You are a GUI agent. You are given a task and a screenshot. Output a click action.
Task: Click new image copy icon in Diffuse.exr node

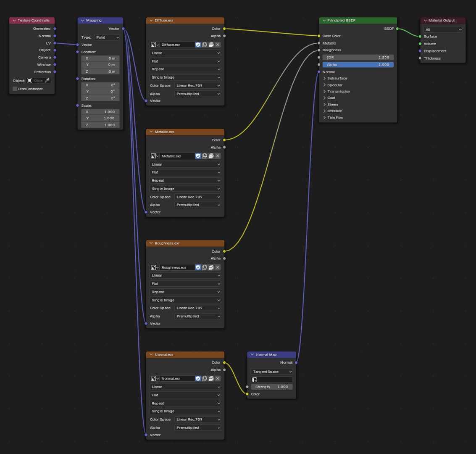click(205, 45)
